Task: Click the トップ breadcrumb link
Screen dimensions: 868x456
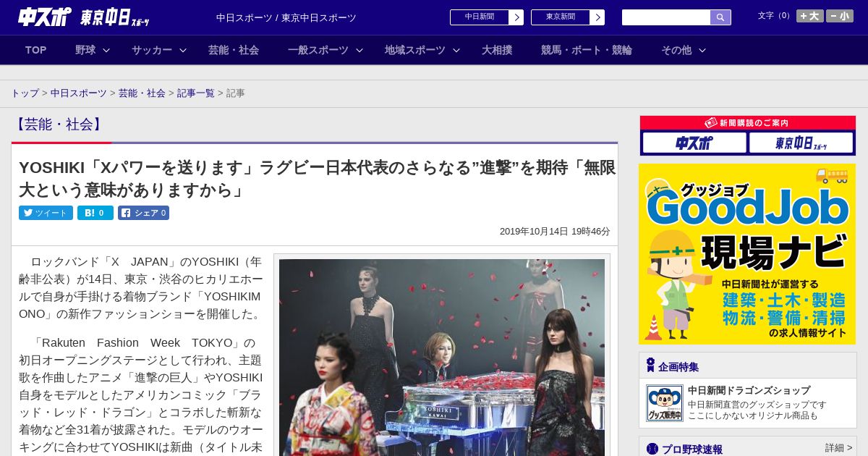Action: tap(25, 93)
